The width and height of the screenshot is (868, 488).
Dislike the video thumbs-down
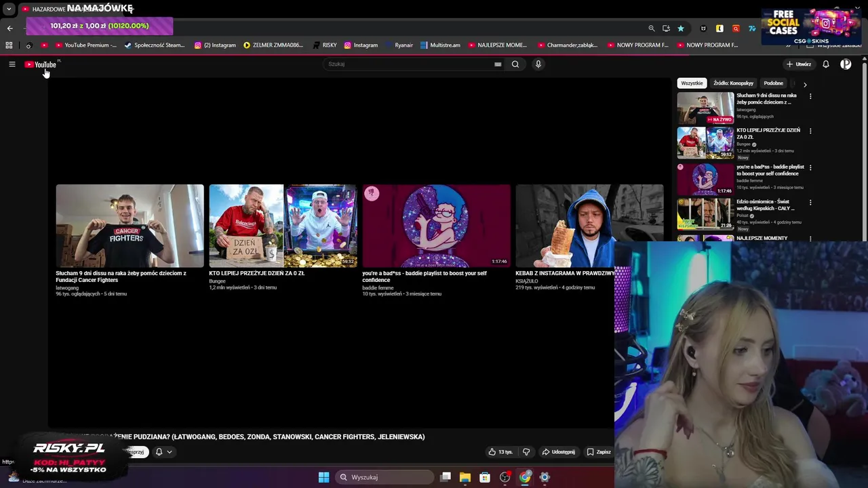(x=526, y=452)
